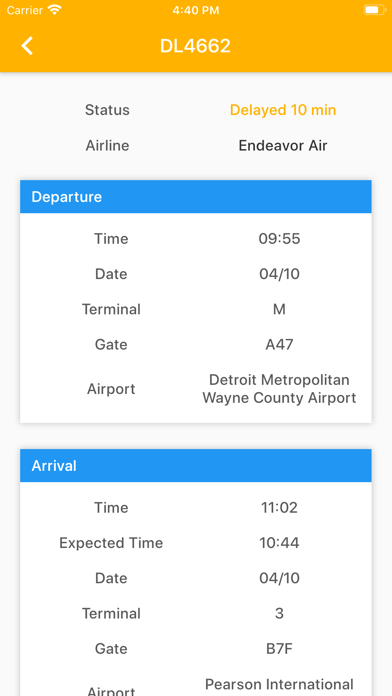Tap the battery indicator icon
The height and width of the screenshot is (696, 392).
tap(374, 10)
